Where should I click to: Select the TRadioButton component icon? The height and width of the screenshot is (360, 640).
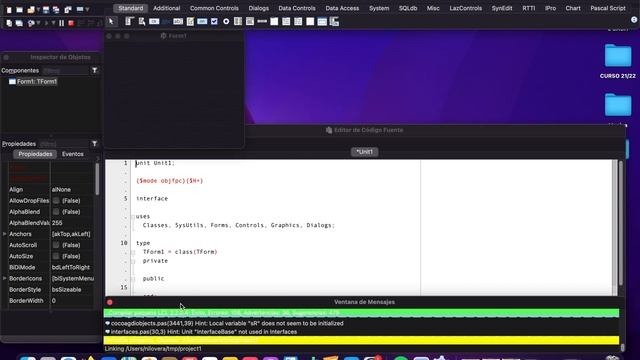226,22
